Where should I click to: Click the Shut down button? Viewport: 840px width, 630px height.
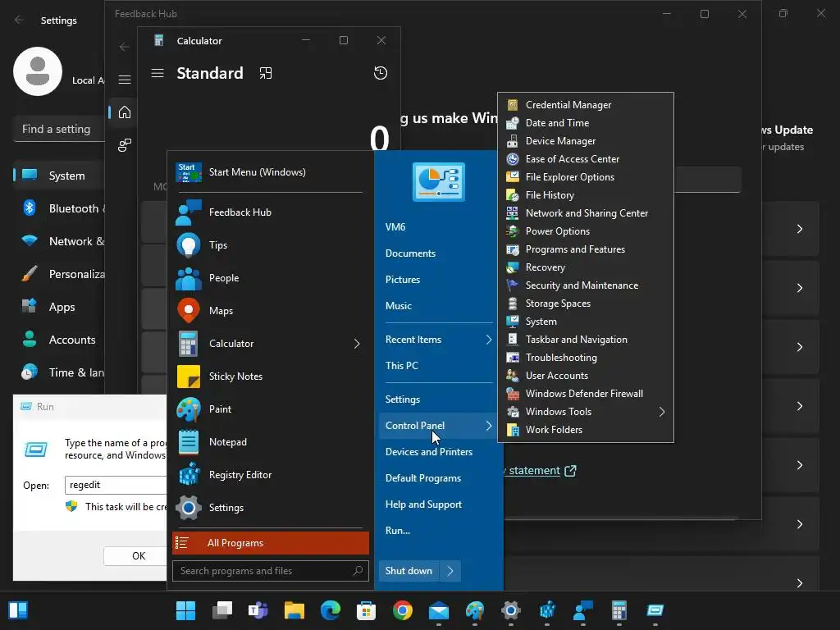(409, 571)
